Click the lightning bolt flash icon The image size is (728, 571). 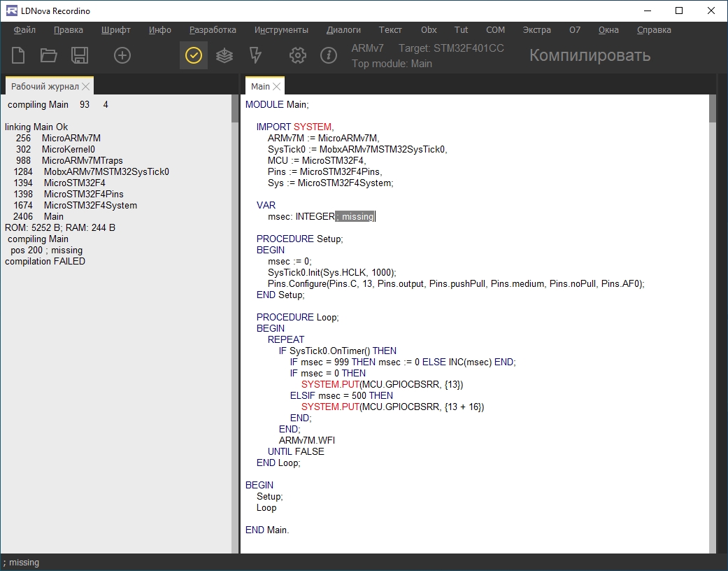(x=255, y=55)
